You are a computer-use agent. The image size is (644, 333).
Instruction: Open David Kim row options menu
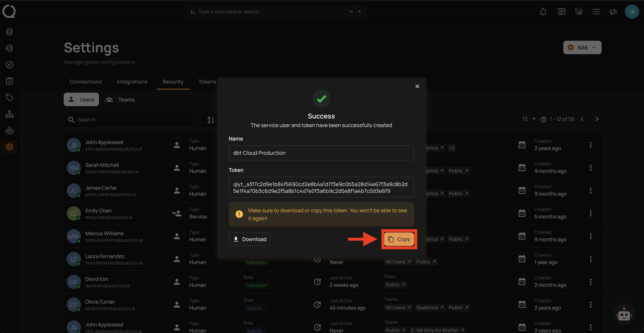(x=591, y=282)
